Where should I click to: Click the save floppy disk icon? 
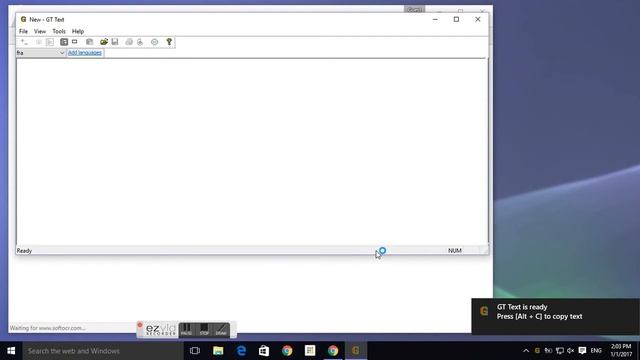click(x=115, y=42)
